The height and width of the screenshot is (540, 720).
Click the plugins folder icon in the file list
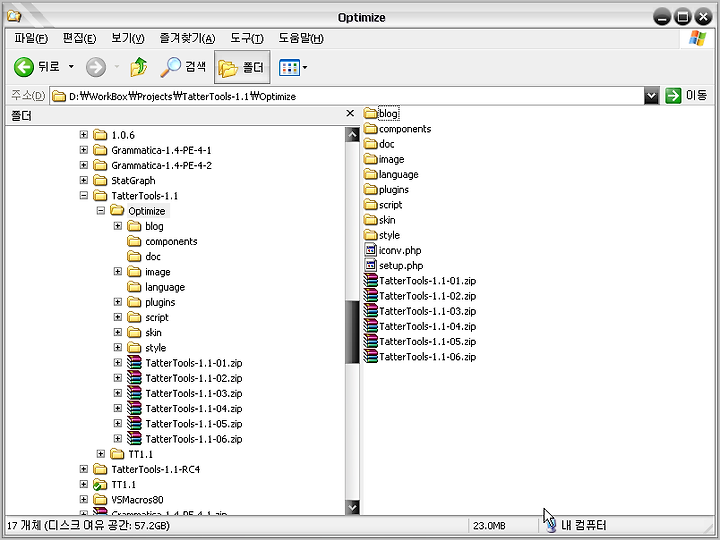click(x=371, y=189)
